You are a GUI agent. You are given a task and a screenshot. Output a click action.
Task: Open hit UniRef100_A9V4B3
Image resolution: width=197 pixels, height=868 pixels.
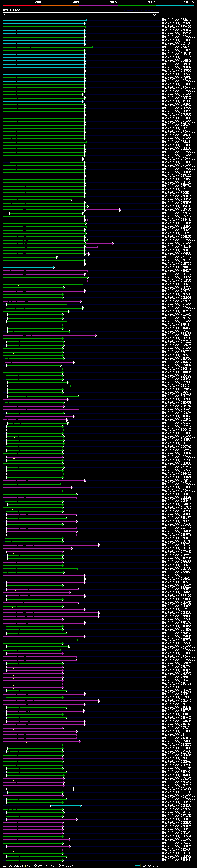click(x=177, y=26)
